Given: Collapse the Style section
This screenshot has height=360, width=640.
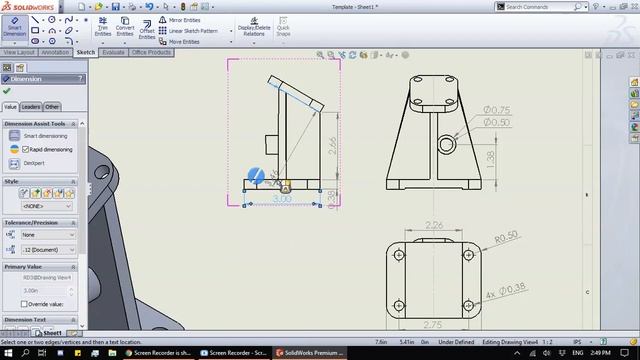Looking at the screenshot, I should [x=73, y=181].
